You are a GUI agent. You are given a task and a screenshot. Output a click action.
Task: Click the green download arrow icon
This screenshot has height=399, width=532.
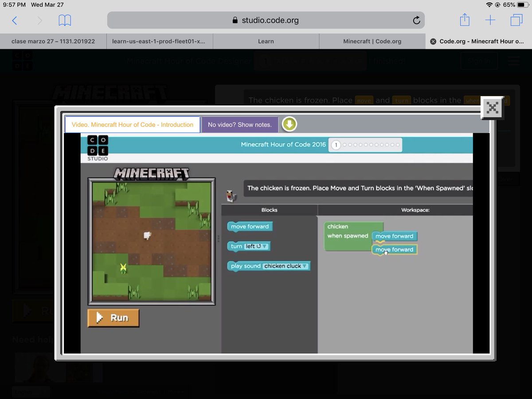point(289,125)
